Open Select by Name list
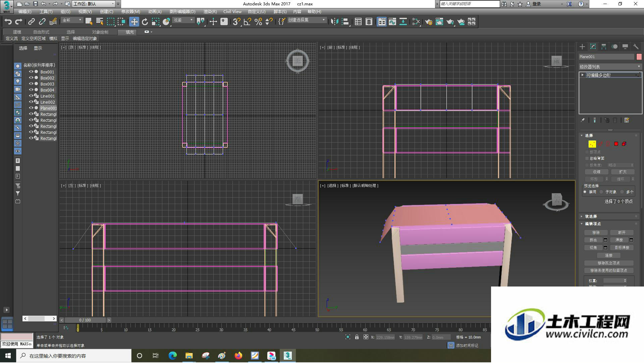 [100, 22]
